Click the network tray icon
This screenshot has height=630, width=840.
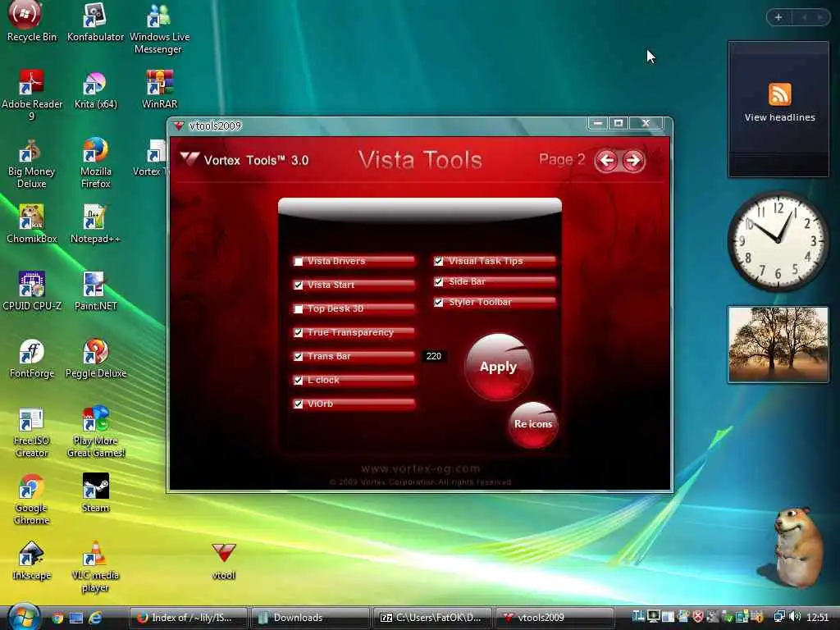(x=779, y=617)
